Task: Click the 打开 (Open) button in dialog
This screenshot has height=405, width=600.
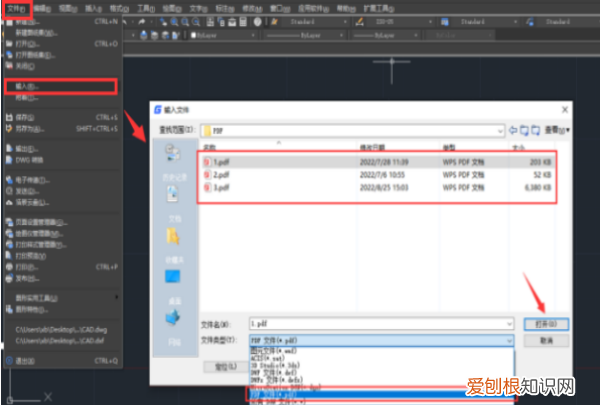Action: point(546,324)
